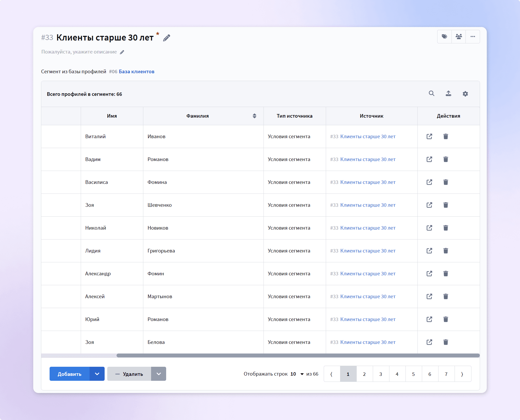Expand the Добавить dropdown arrow

[x=97, y=374]
